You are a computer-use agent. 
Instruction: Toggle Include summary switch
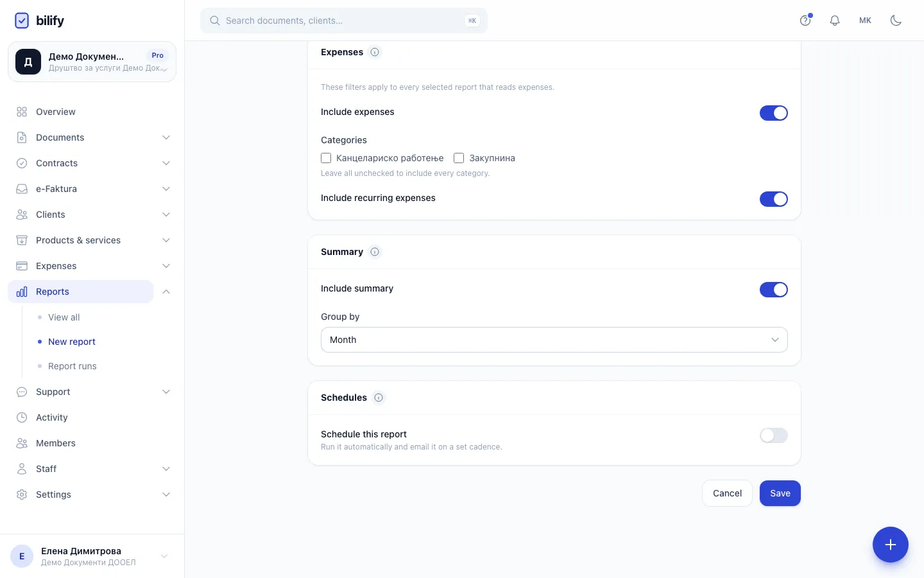pos(774,290)
